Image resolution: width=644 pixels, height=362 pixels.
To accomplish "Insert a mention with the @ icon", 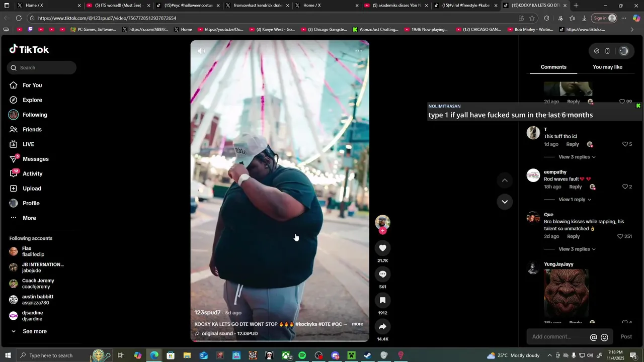I will 594,337.
